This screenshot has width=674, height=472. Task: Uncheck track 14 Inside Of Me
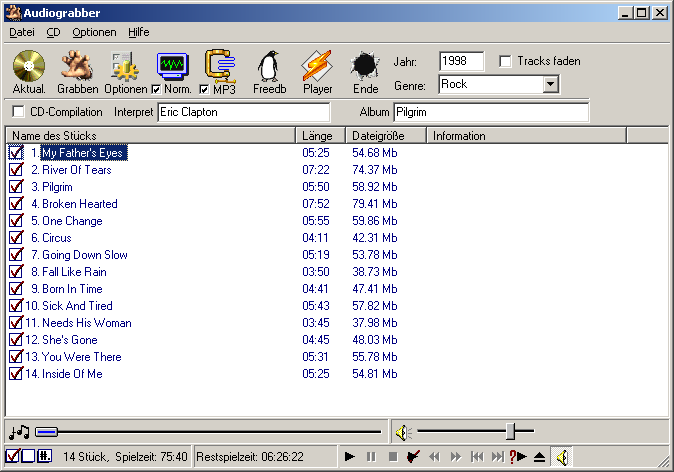pos(16,374)
